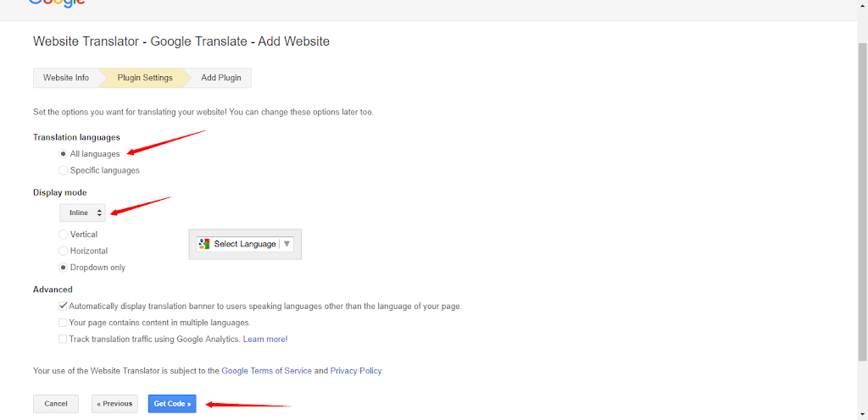Click the Select Language dropdown arrow

287,244
